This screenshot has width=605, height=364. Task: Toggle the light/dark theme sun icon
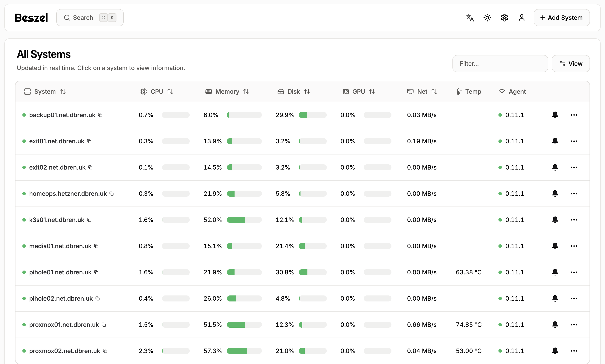click(x=487, y=18)
